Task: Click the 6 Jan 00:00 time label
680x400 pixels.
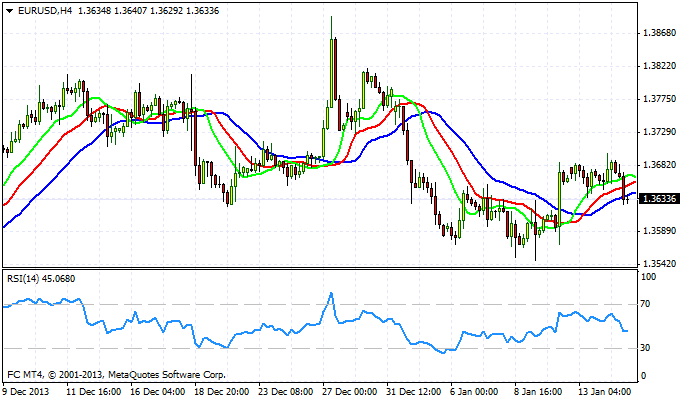Action: 474,392
